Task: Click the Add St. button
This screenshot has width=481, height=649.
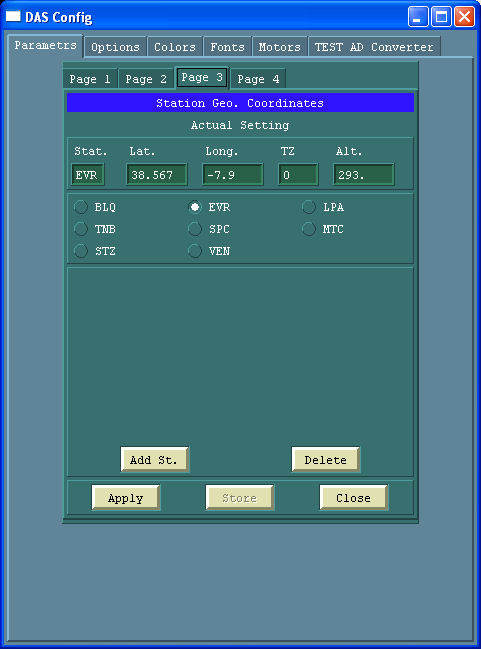Action: (154, 459)
